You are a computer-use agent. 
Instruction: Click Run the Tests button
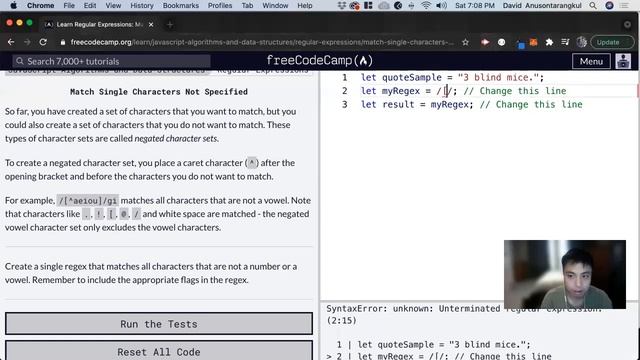point(159,324)
